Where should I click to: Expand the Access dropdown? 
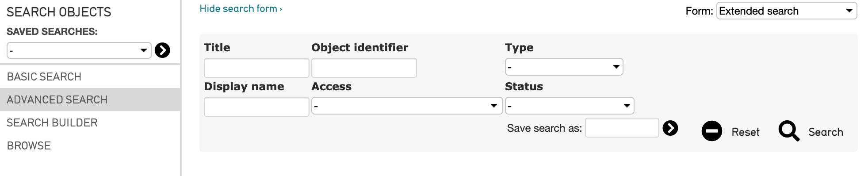click(x=407, y=106)
